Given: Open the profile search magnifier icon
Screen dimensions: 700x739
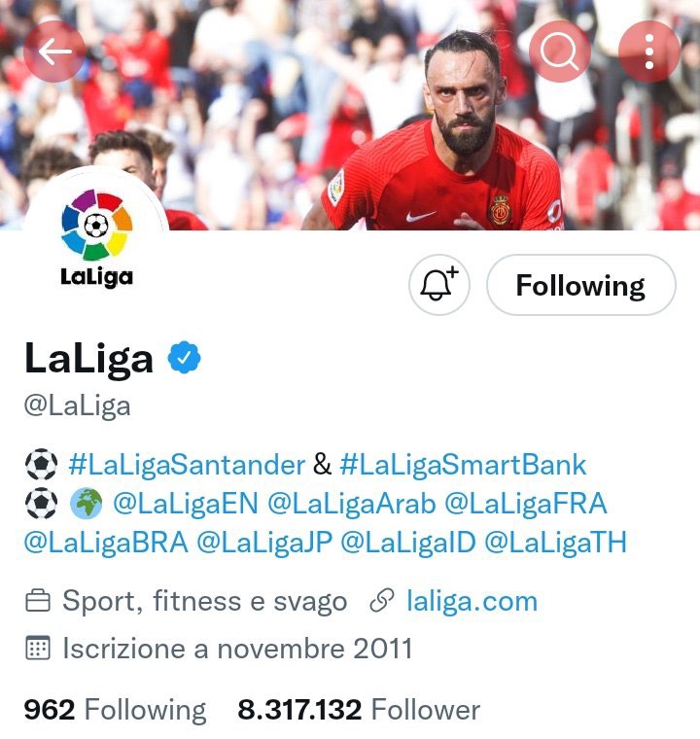Looking at the screenshot, I should (560, 52).
